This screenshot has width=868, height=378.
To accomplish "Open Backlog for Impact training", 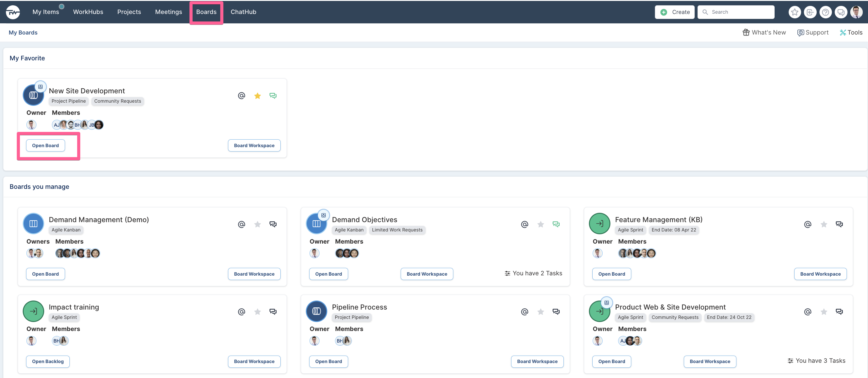I will click(48, 362).
